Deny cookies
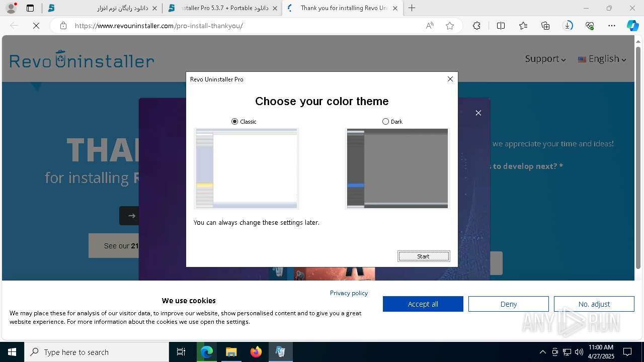The image size is (644, 362). click(x=509, y=304)
